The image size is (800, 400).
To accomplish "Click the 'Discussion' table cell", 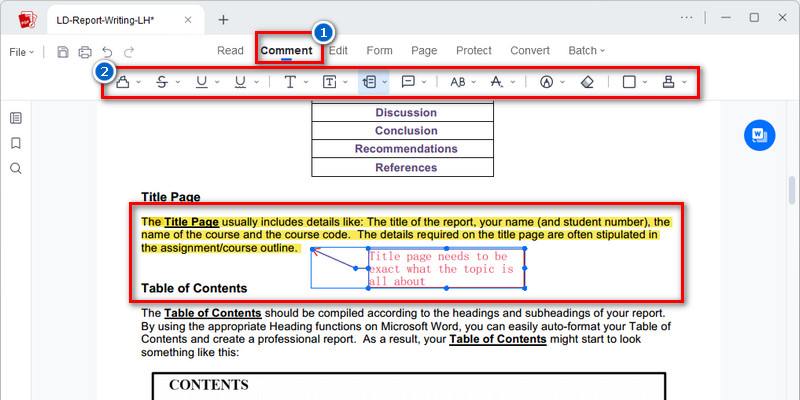I will tap(403, 112).
